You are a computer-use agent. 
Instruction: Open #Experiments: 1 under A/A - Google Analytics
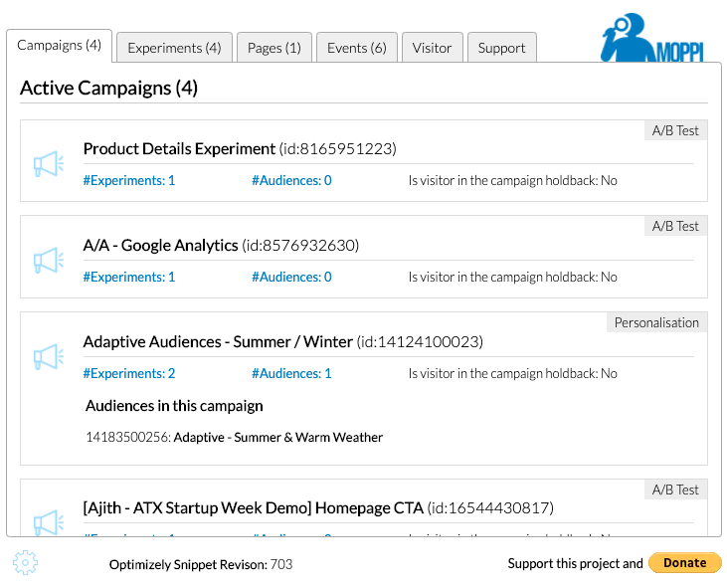click(129, 277)
